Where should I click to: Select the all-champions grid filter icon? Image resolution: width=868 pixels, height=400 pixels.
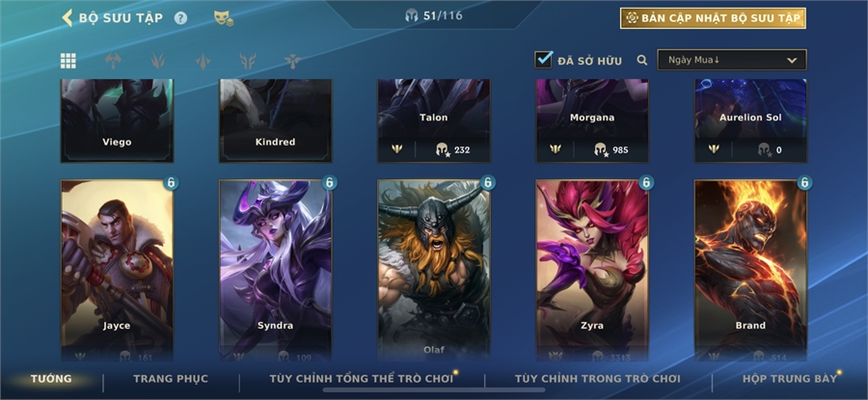click(68, 61)
